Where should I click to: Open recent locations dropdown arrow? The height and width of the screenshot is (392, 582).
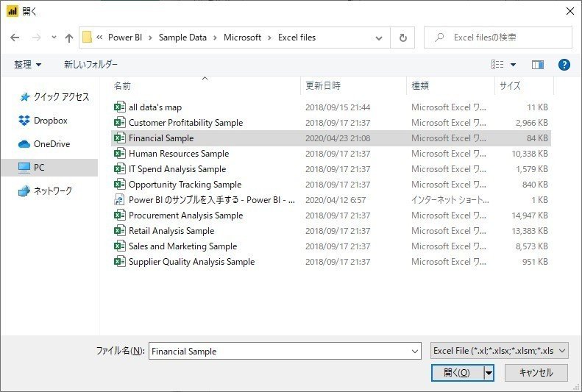(x=54, y=38)
